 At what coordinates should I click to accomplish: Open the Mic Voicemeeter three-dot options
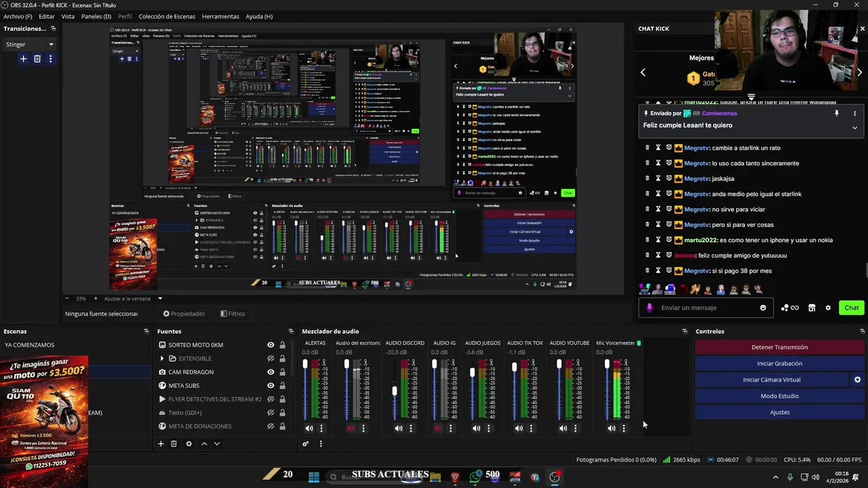[x=623, y=428]
